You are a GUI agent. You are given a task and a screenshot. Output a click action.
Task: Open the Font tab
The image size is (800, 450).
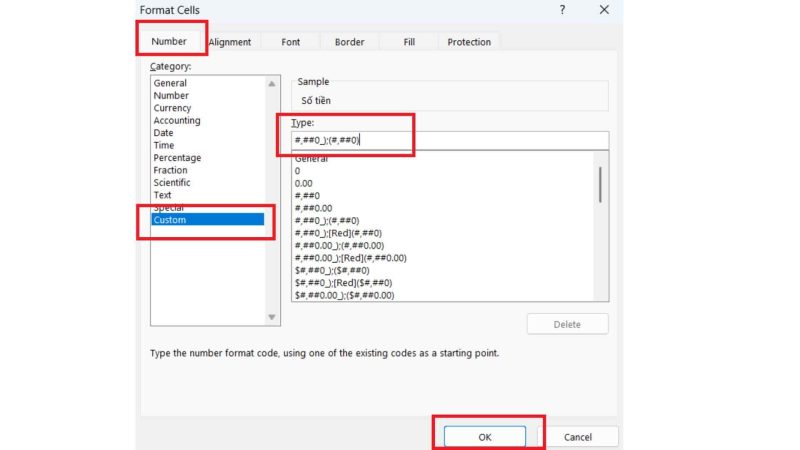[x=290, y=42]
